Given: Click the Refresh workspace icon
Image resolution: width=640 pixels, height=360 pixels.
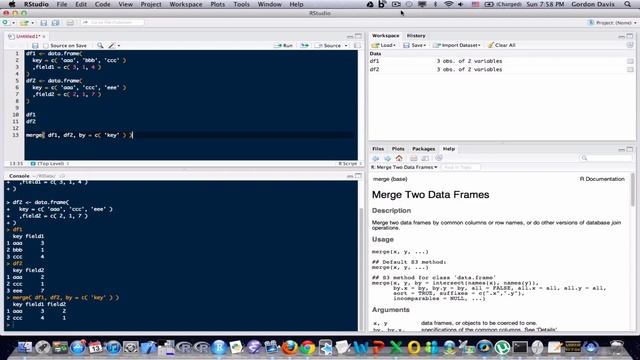Looking at the screenshot, I should tap(630, 45).
